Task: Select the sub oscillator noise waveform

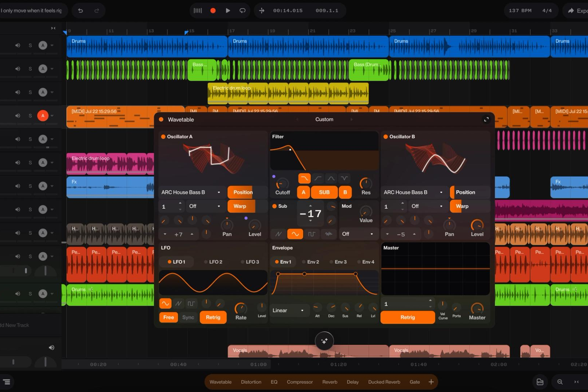Action: click(329, 234)
